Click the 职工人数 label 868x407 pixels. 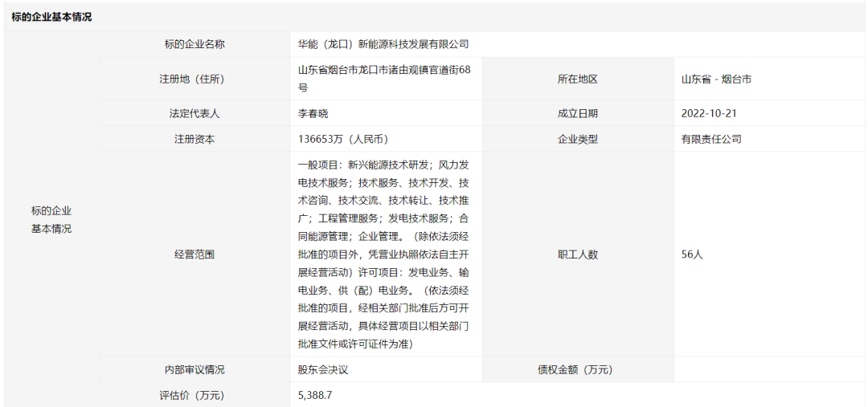[x=578, y=254]
